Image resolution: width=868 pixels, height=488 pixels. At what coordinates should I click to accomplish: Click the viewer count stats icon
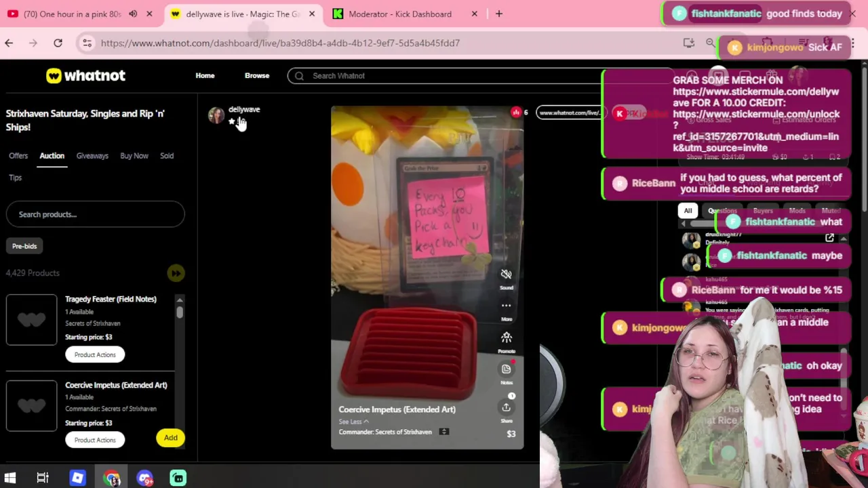coord(516,113)
